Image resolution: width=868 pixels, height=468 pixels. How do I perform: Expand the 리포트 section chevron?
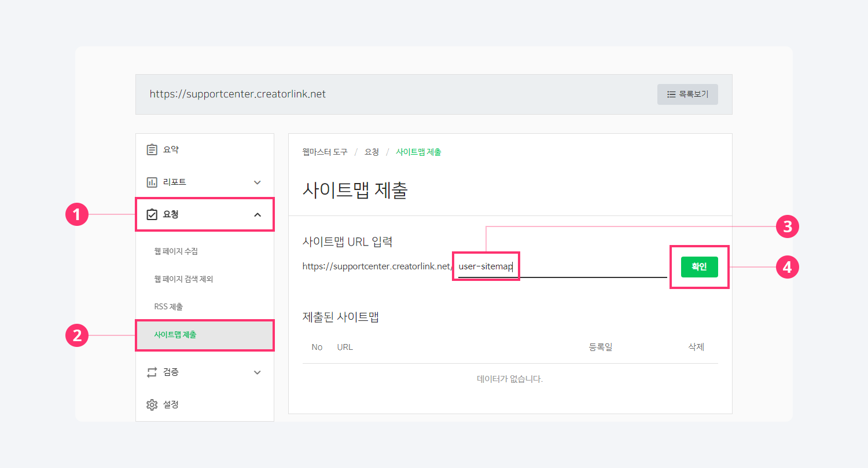[x=258, y=182]
